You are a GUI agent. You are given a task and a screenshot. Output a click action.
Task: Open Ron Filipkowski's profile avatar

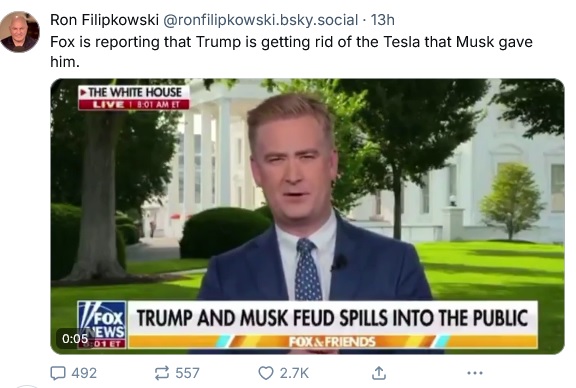(x=20, y=32)
